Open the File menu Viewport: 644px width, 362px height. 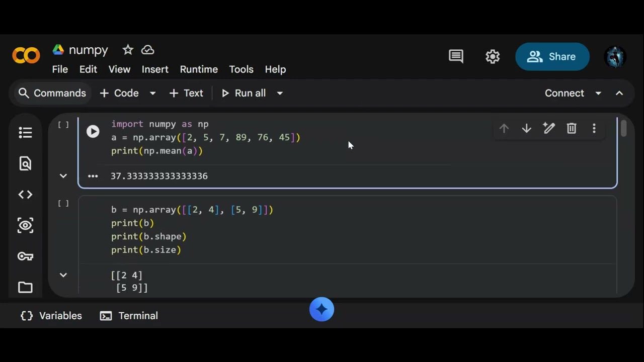60,69
